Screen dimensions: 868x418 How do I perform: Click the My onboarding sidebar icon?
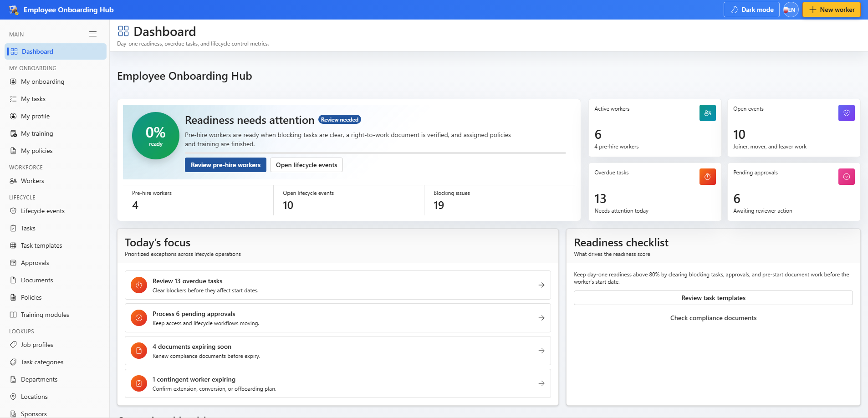pos(13,82)
